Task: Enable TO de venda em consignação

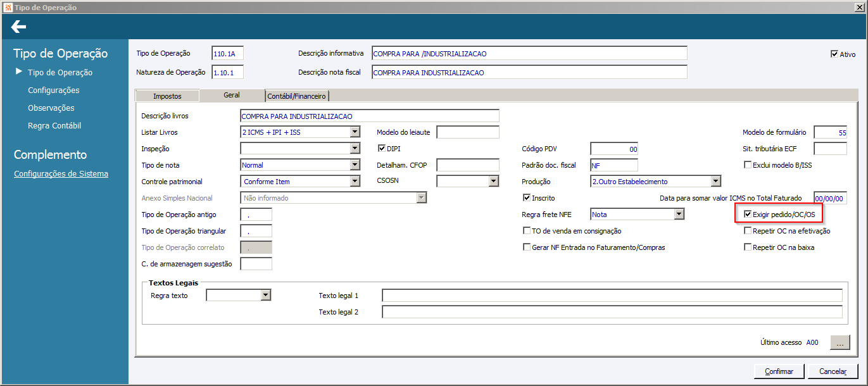Action: click(x=527, y=231)
